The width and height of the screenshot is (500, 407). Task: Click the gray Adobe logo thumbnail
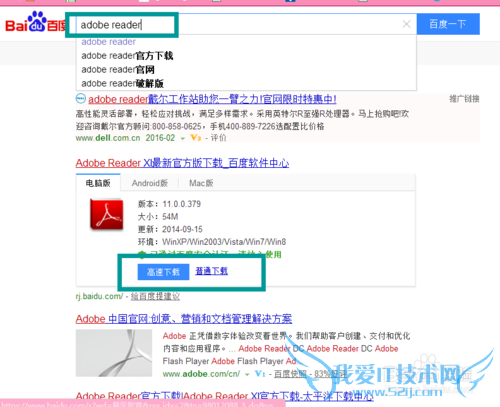point(114,353)
